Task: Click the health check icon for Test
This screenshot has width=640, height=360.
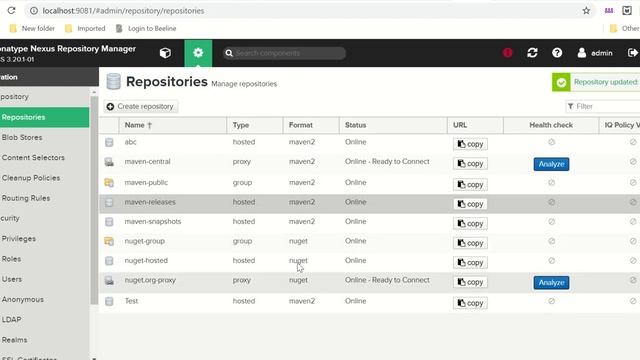Action: pos(551,301)
